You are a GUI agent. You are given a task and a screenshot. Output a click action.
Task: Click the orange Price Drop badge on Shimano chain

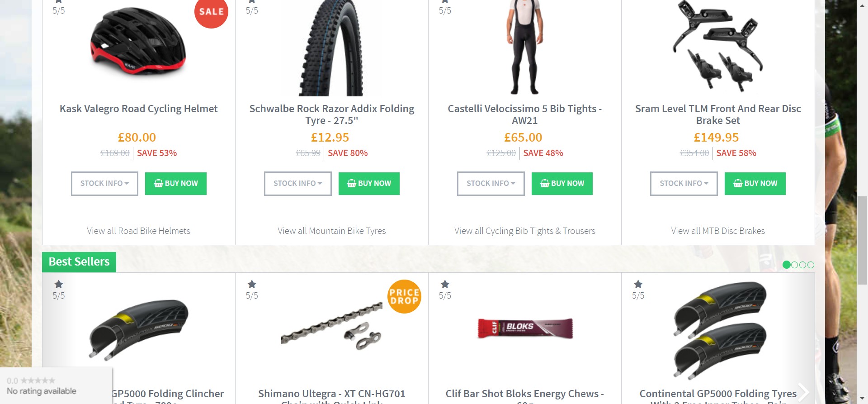click(x=404, y=296)
